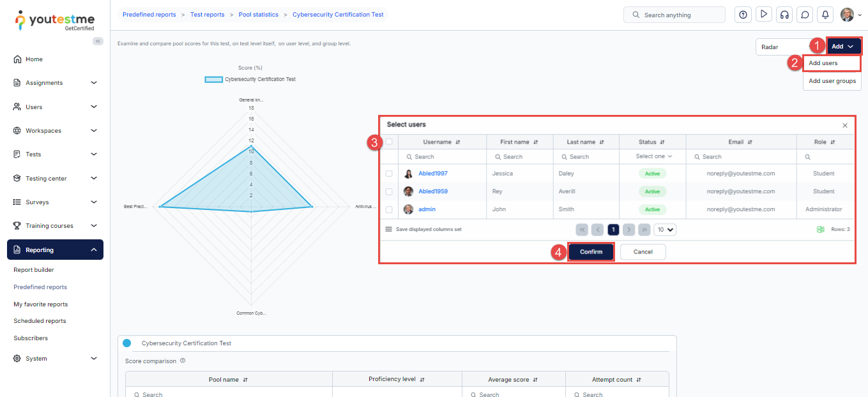Open Scheduled reports in the Reporting submenu
Viewport: 868px width, 397px height.
[x=40, y=321]
